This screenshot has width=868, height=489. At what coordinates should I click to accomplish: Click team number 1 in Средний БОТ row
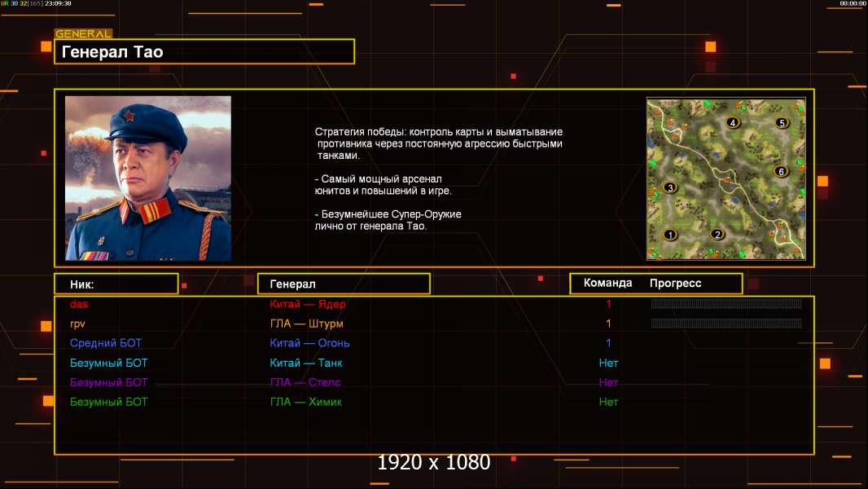(608, 343)
